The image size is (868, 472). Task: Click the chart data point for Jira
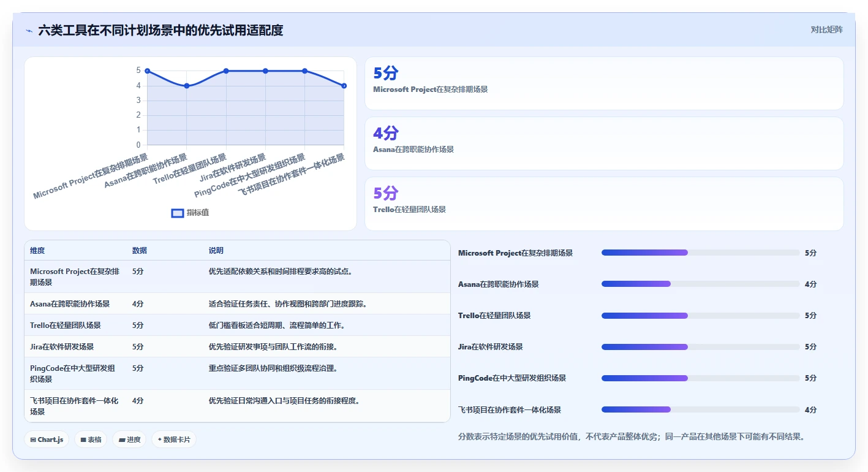click(x=265, y=71)
